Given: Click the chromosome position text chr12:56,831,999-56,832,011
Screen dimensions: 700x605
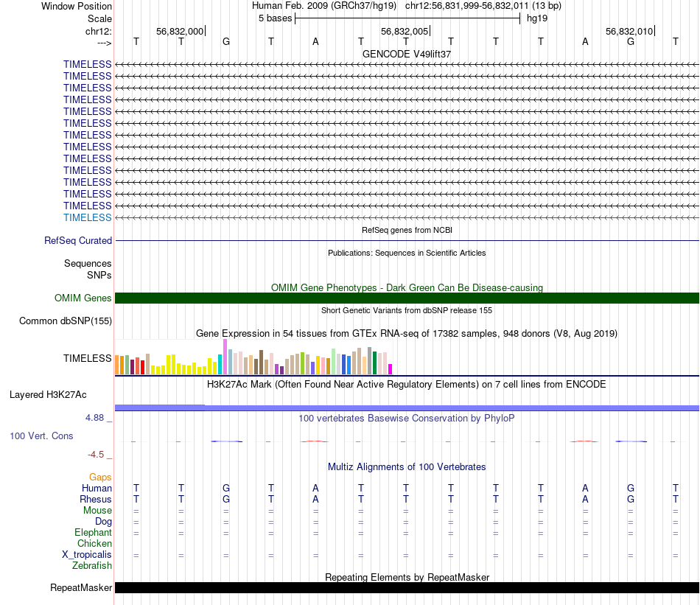Looking at the screenshot, I should coord(466,6).
